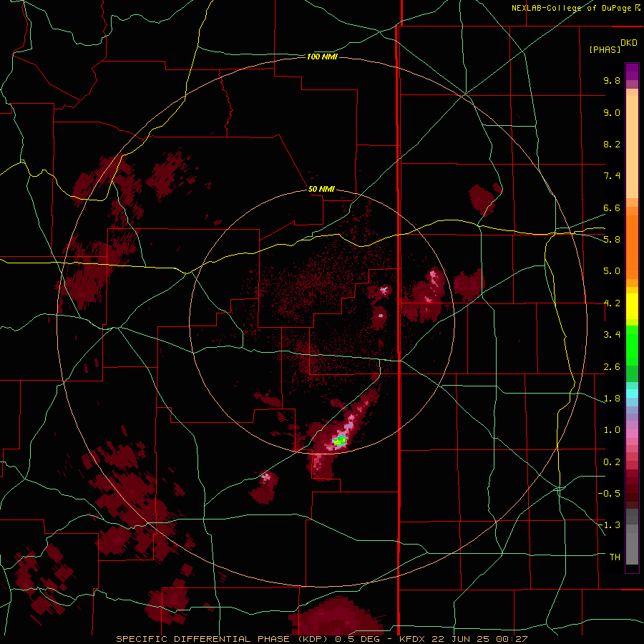
Task: Click the 1.0 value on color scale
Action: tap(612, 430)
